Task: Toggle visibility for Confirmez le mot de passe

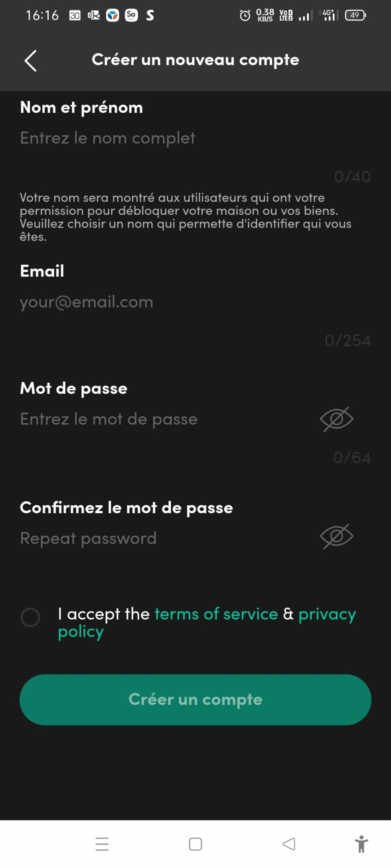Action: pos(336,537)
